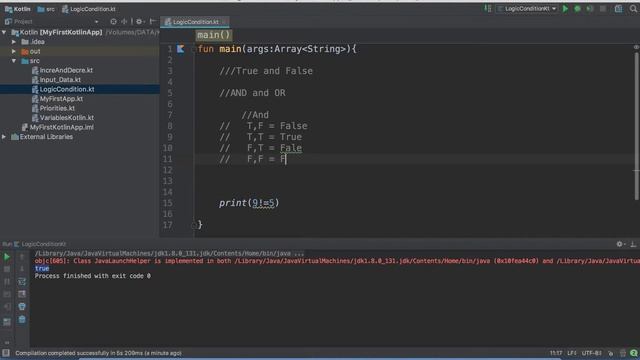Open Run panel settings gear icon
640x360 pixels.
[620, 244]
